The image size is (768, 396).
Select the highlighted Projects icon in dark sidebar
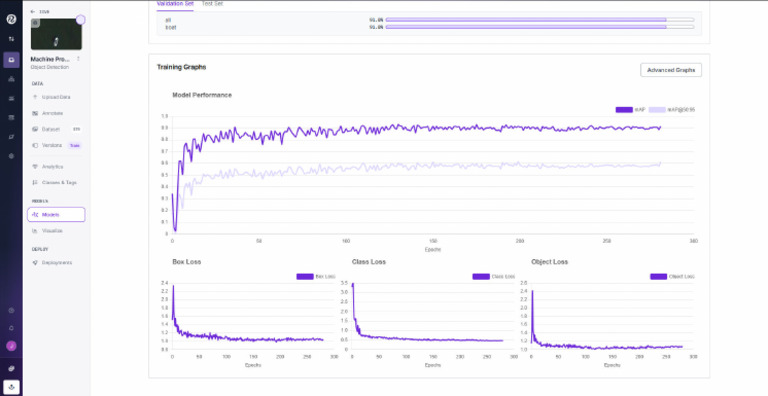[x=11, y=60]
